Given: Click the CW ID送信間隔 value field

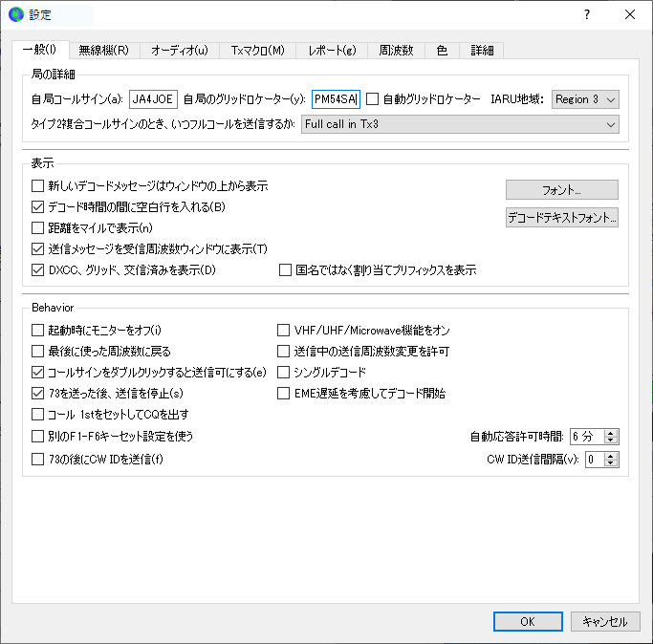Looking at the screenshot, I should [x=595, y=460].
